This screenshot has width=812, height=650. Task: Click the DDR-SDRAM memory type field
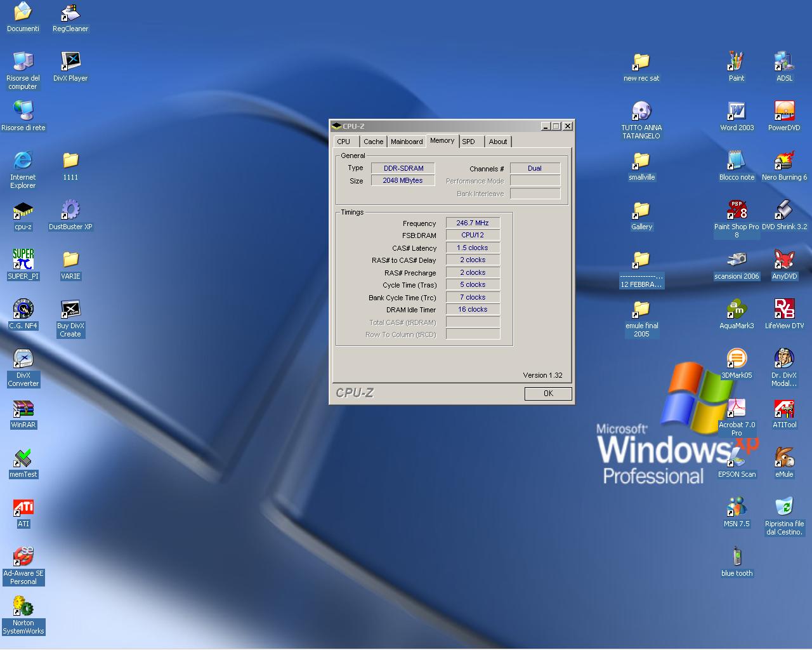click(403, 168)
